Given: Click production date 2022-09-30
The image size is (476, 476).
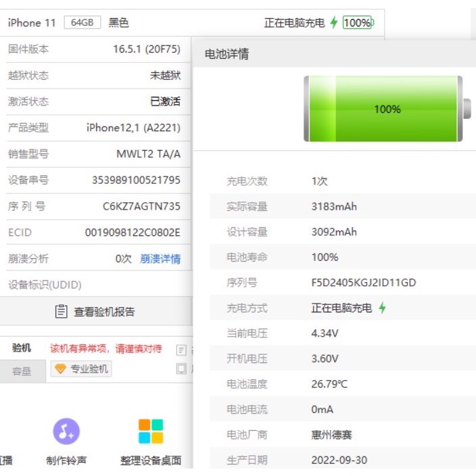Looking at the screenshot, I should (339, 460).
